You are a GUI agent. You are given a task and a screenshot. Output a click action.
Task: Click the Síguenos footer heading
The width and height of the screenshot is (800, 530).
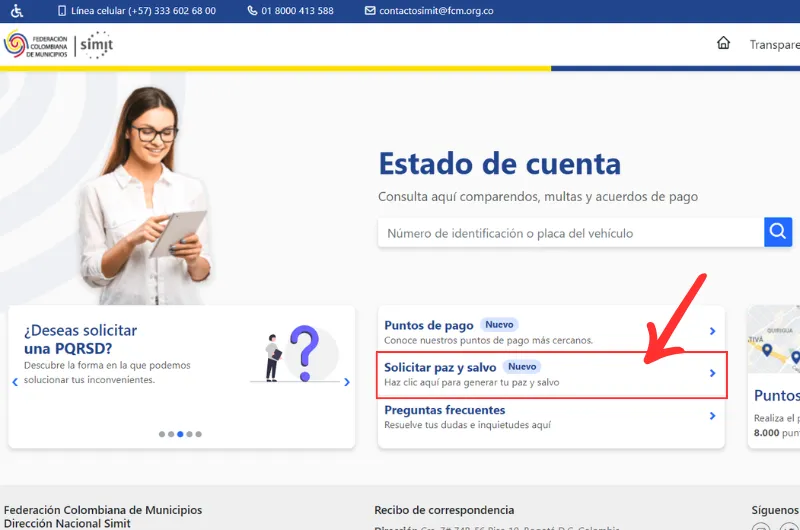click(774, 510)
